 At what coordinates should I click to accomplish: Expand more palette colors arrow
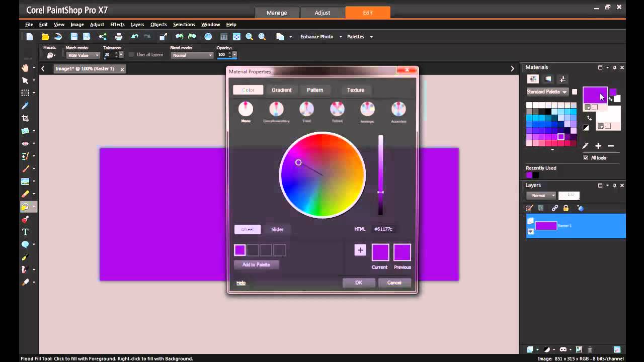tap(552, 150)
